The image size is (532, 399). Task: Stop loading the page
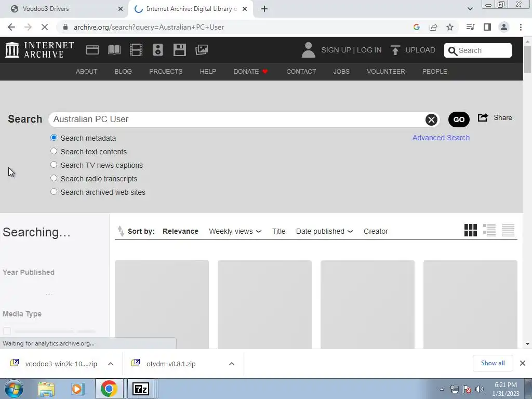click(45, 27)
